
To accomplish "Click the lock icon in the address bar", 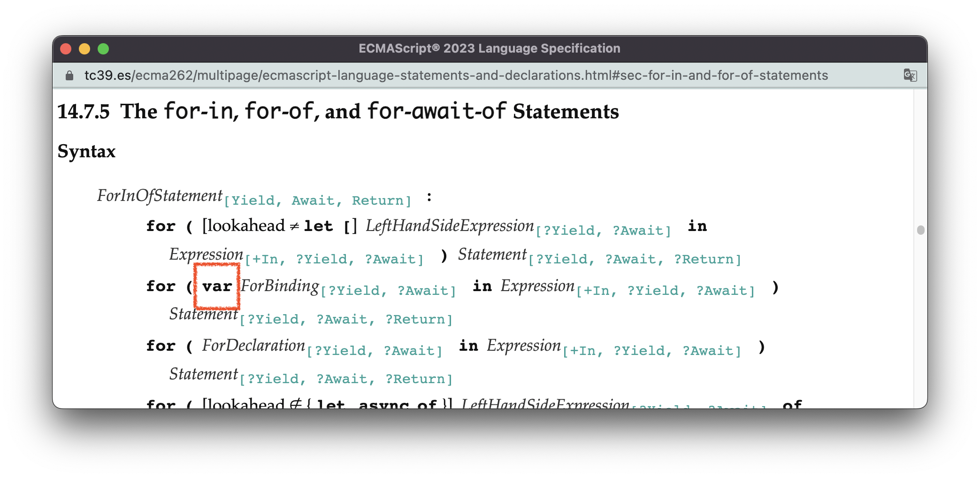I will coord(69,76).
